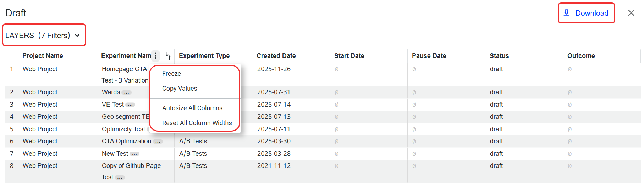The width and height of the screenshot is (644, 186).
Task: Select Autosize All Columns option
Action: (192, 108)
